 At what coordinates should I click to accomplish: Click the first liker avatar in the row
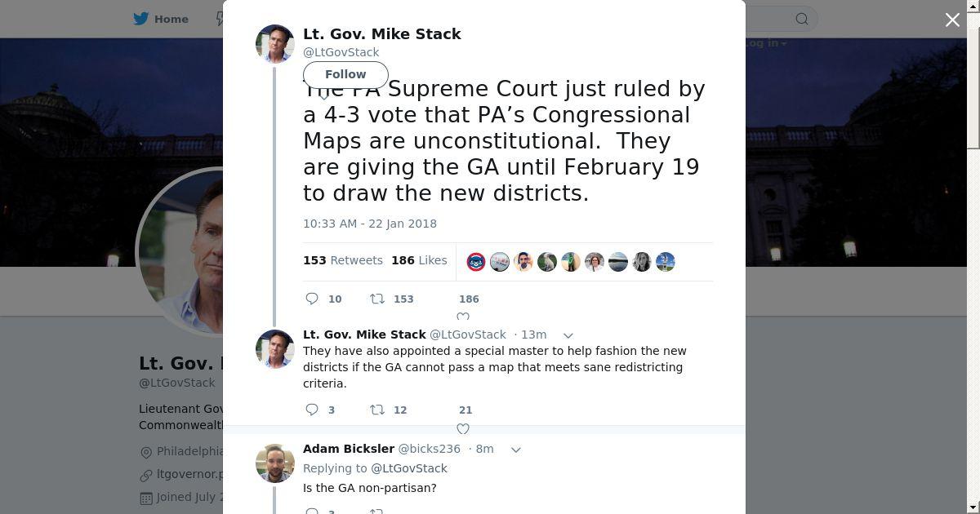[x=476, y=262]
